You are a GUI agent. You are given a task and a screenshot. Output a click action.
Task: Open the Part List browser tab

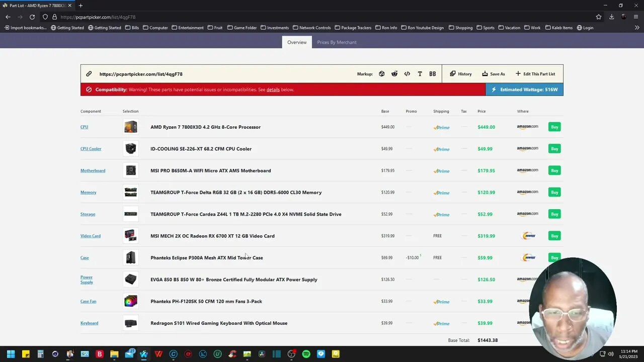tap(37, 6)
